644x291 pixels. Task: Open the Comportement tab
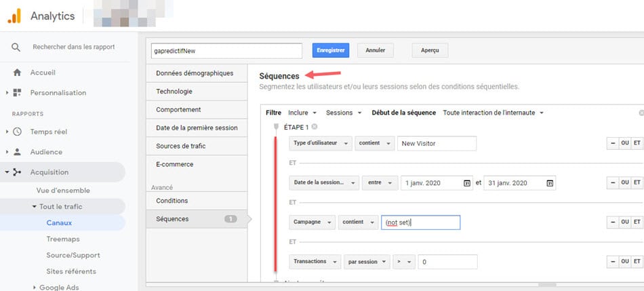(197, 110)
